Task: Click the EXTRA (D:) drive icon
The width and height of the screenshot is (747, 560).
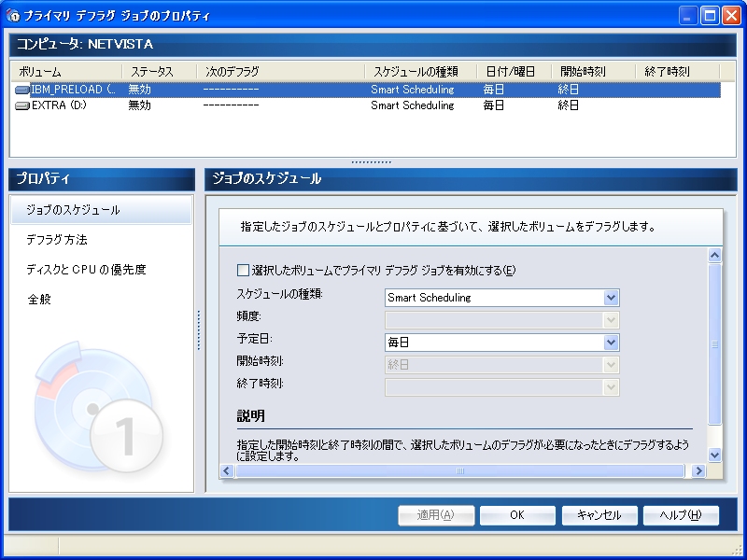Action: 22,105
